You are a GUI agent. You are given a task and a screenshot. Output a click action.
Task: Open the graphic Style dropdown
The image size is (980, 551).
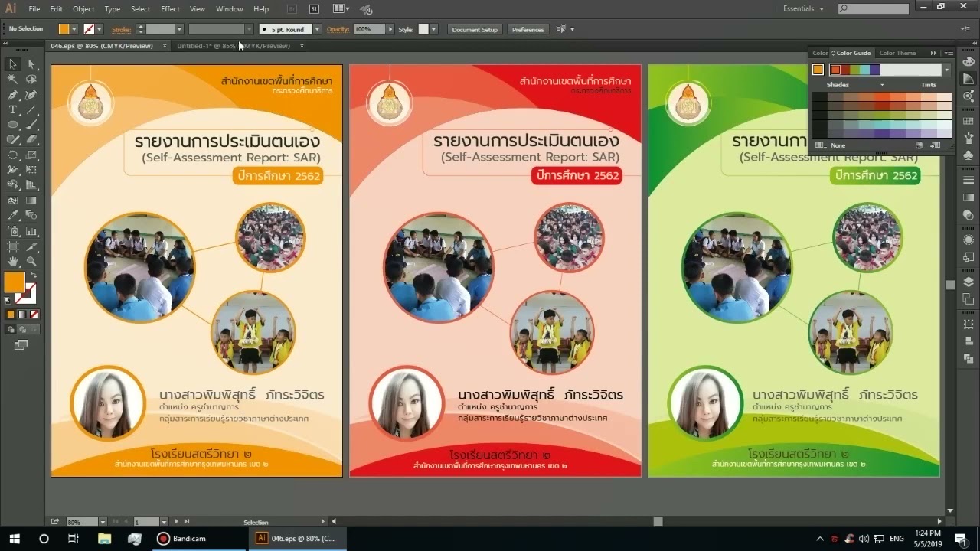point(433,29)
